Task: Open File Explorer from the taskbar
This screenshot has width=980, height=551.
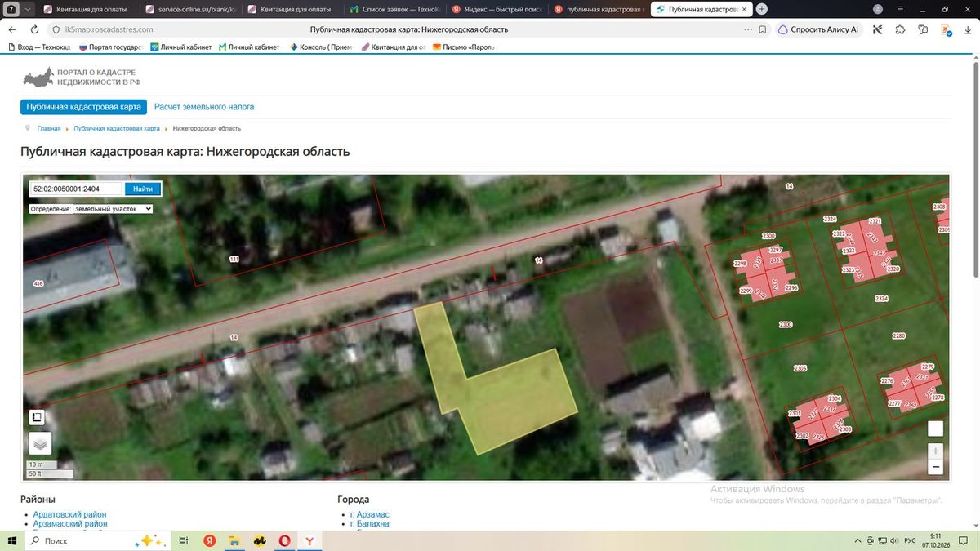Action: coord(234,541)
